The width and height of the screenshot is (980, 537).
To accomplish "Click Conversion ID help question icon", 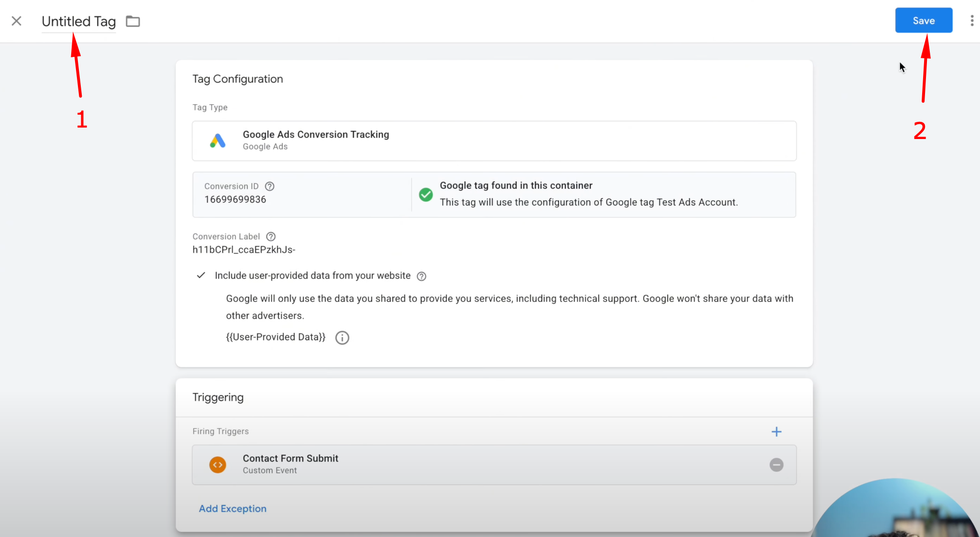I will pyautogui.click(x=270, y=186).
